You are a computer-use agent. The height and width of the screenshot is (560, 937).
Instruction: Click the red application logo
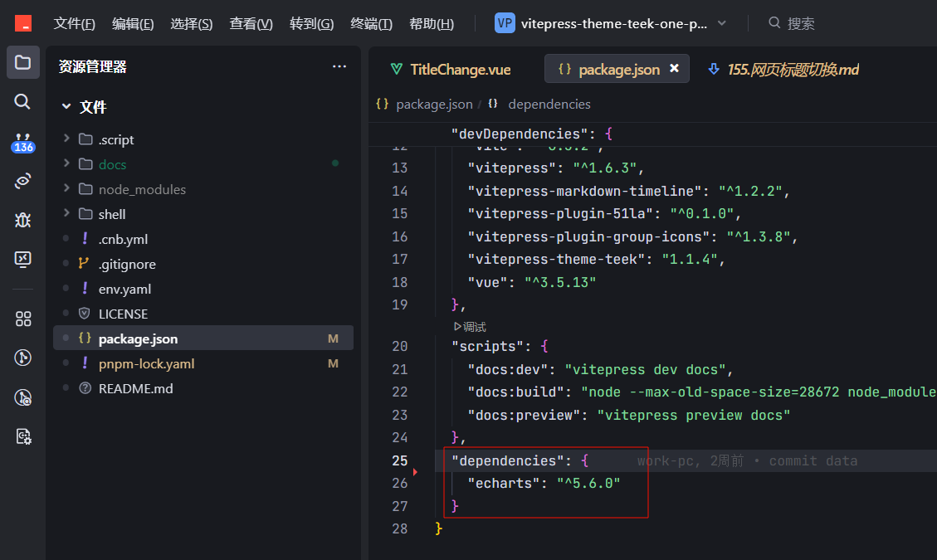(23, 23)
